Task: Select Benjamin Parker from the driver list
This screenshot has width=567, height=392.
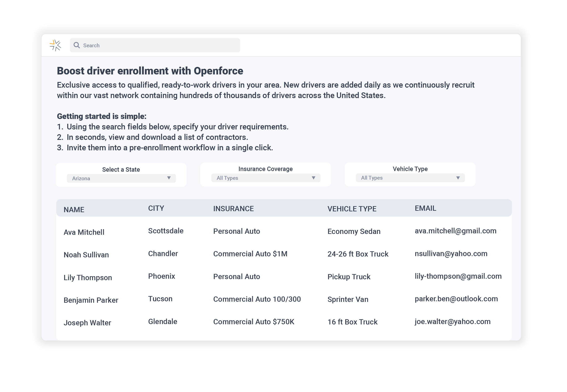Action: coord(91,300)
